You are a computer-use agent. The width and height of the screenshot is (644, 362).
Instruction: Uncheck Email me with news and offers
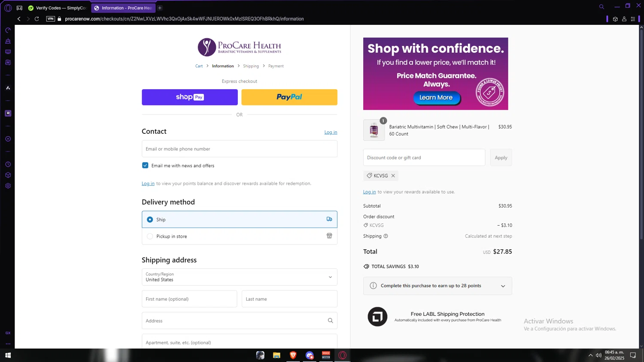145,166
